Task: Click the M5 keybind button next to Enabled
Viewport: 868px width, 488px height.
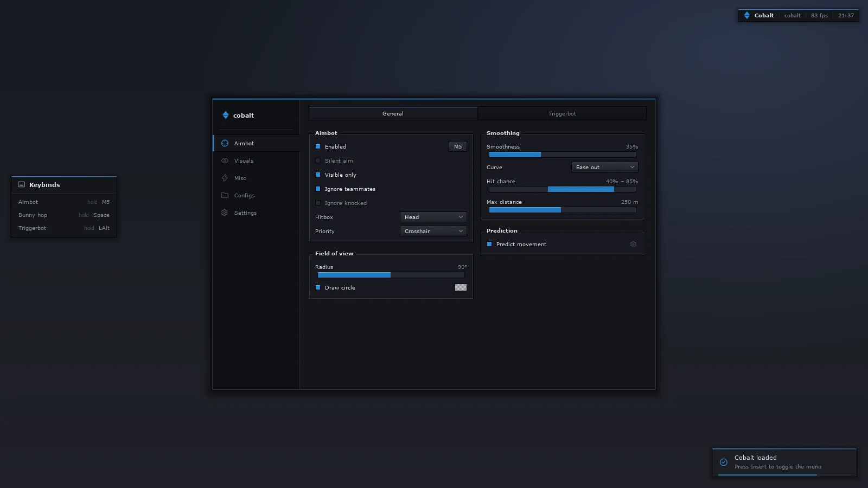Action: click(458, 146)
